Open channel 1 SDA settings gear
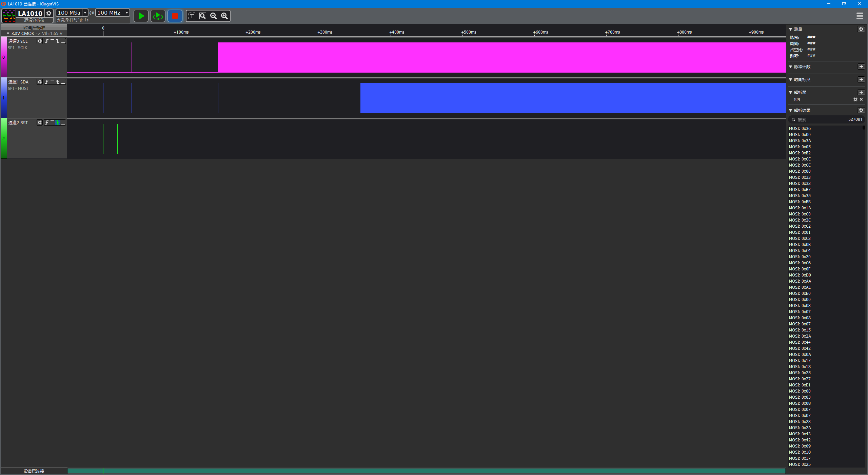This screenshot has width=868, height=475. [40, 82]
